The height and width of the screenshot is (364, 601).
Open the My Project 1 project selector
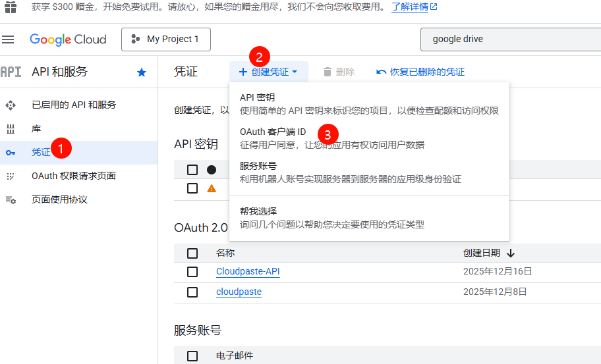[x=166, y=39]
